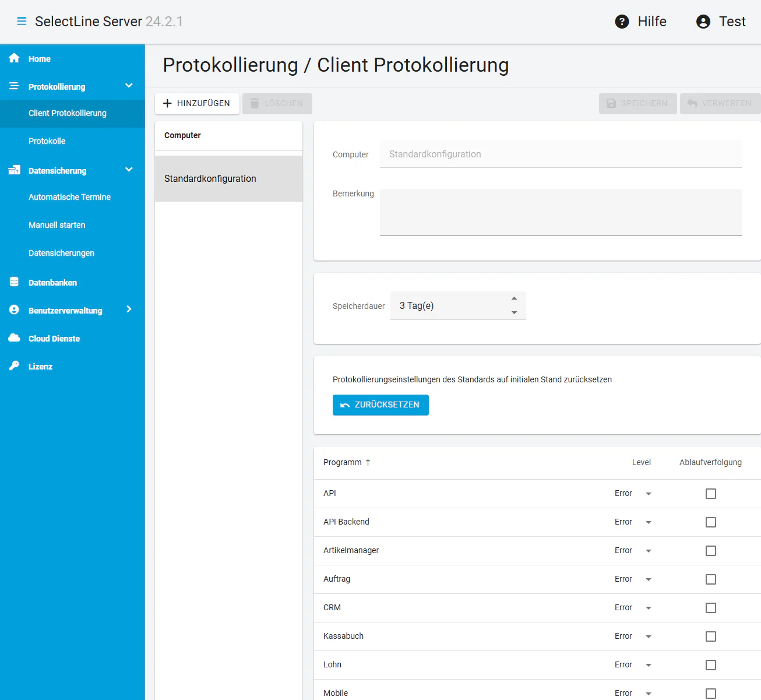This screenshot has width=761, height=700.
Task: Collapse the Datensicherung section chevron
Action: click(x=129, y=170)
